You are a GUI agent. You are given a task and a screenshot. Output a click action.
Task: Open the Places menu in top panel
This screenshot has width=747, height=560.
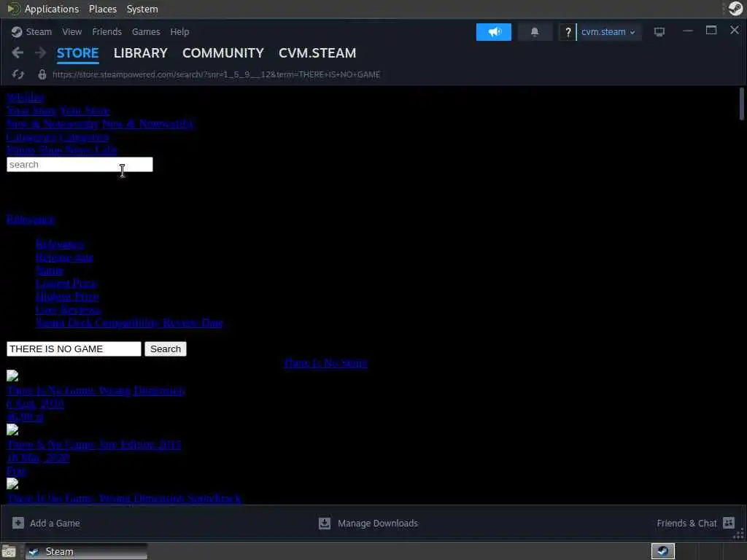coord(103,9)
